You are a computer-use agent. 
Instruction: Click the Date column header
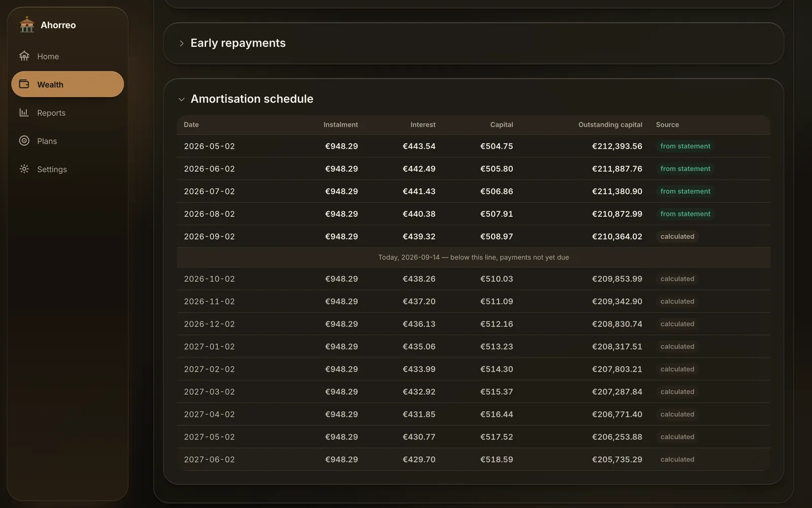pos(191,124)
